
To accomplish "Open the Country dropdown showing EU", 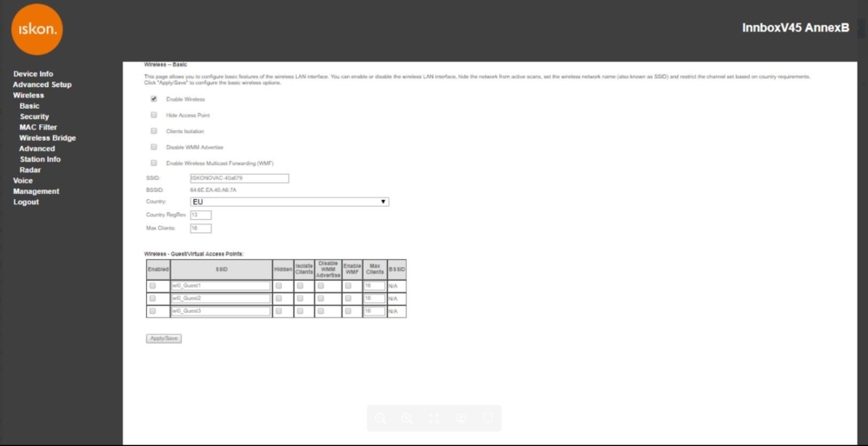I will tap(289, 202).
